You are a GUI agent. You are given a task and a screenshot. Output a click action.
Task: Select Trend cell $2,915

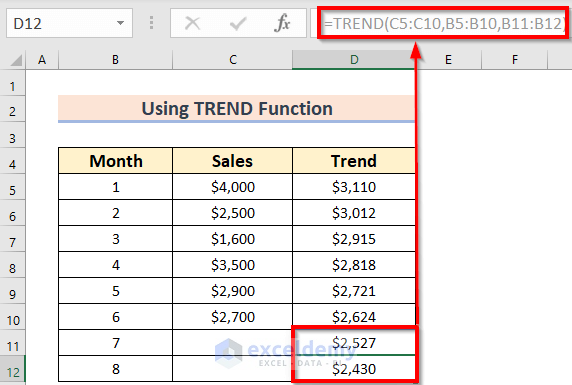(x=354, y=239)
